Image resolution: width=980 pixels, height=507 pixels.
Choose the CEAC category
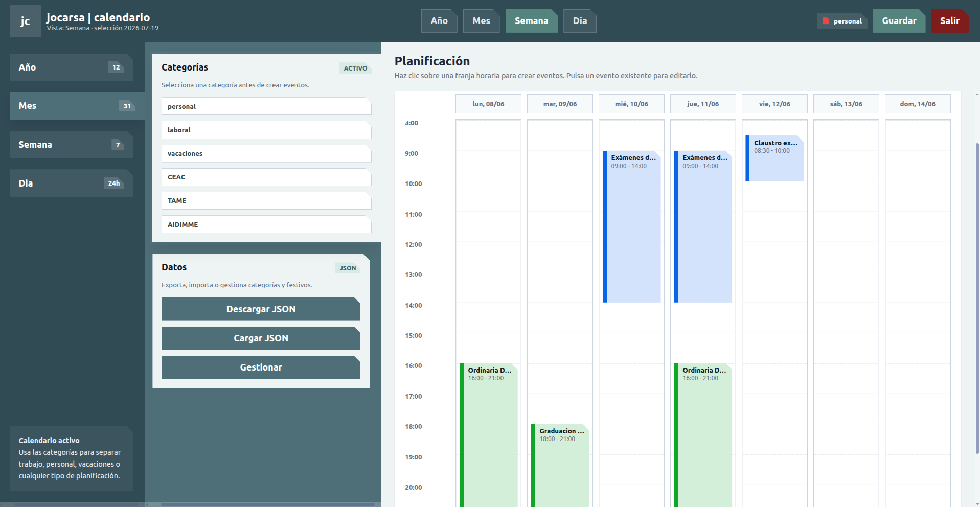pos(266,177)
